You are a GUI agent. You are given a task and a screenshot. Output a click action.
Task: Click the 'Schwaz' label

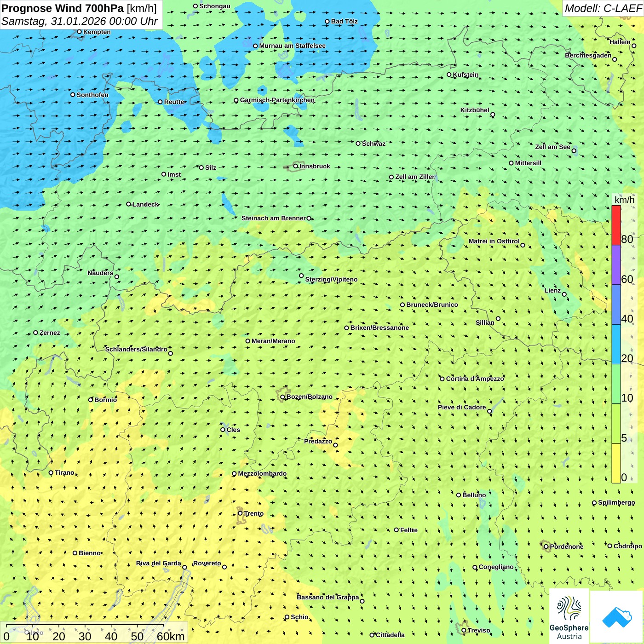click(x=374, y=144)
